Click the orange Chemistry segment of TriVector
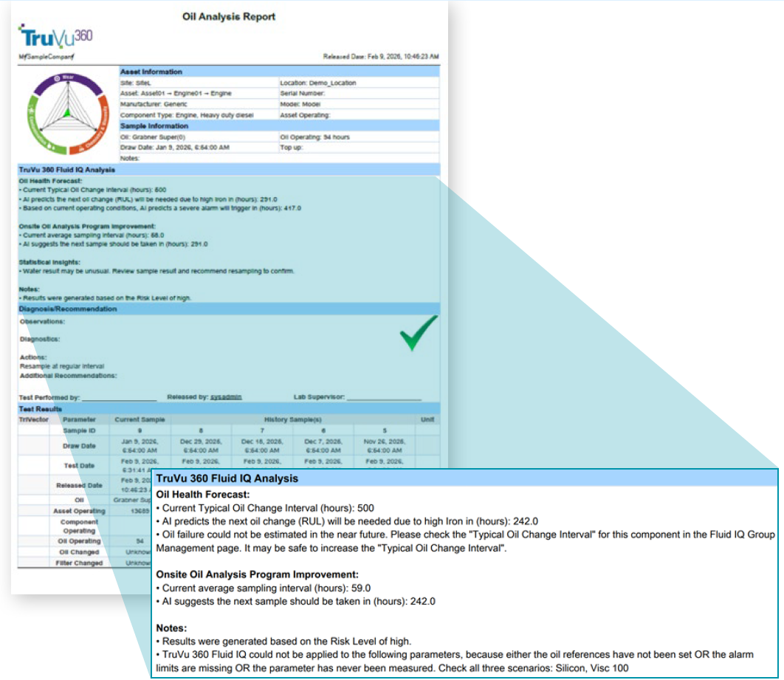This screenshot has height=680, width=784. pyautogui.click(x=100, y=131)
